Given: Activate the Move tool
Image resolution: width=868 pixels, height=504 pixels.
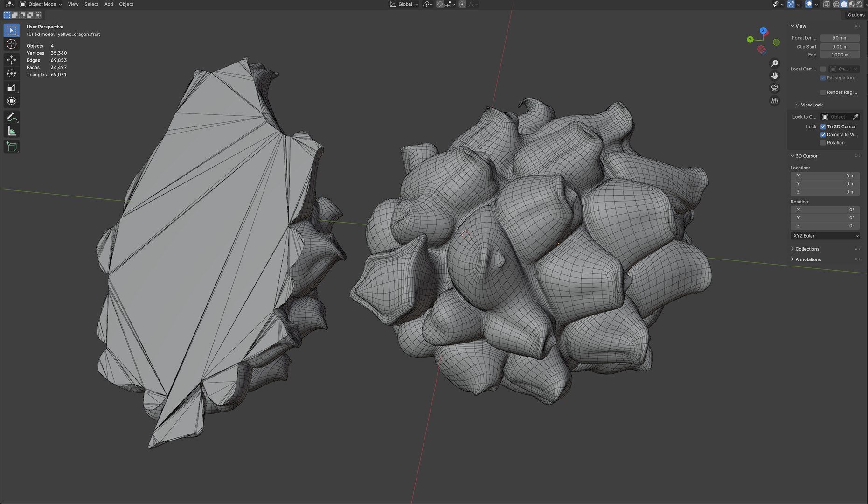Looking at the screenshot, I should point(12,60).
